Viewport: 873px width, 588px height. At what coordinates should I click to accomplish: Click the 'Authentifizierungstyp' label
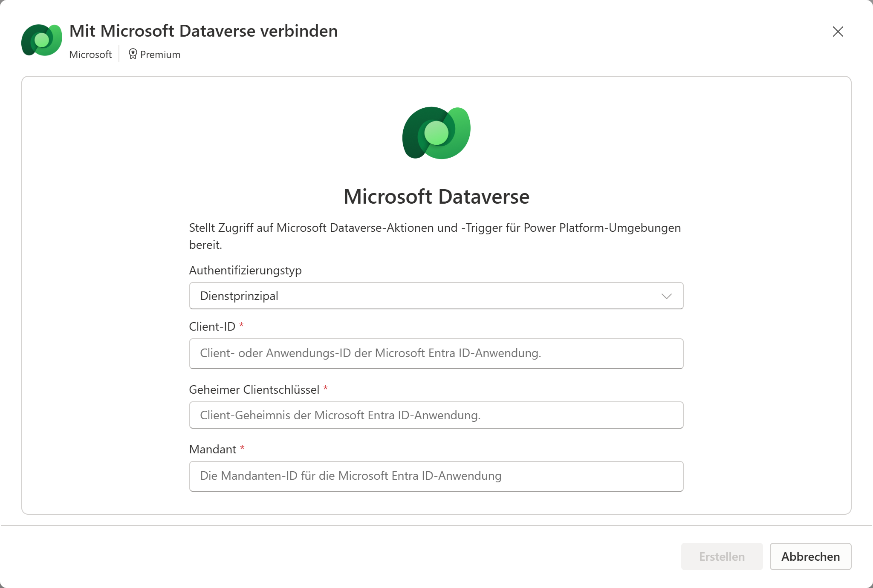tap(245, 271)
